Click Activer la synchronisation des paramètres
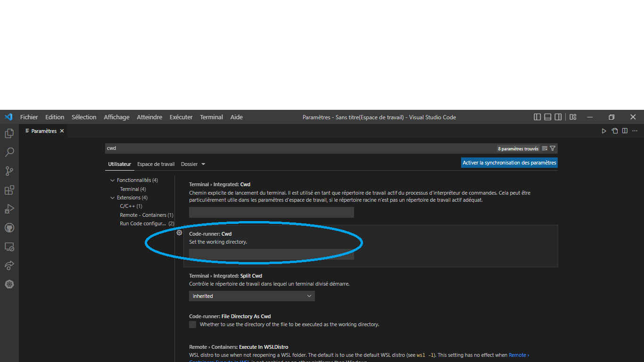The image size is (644, 362). tap(509, 163)
